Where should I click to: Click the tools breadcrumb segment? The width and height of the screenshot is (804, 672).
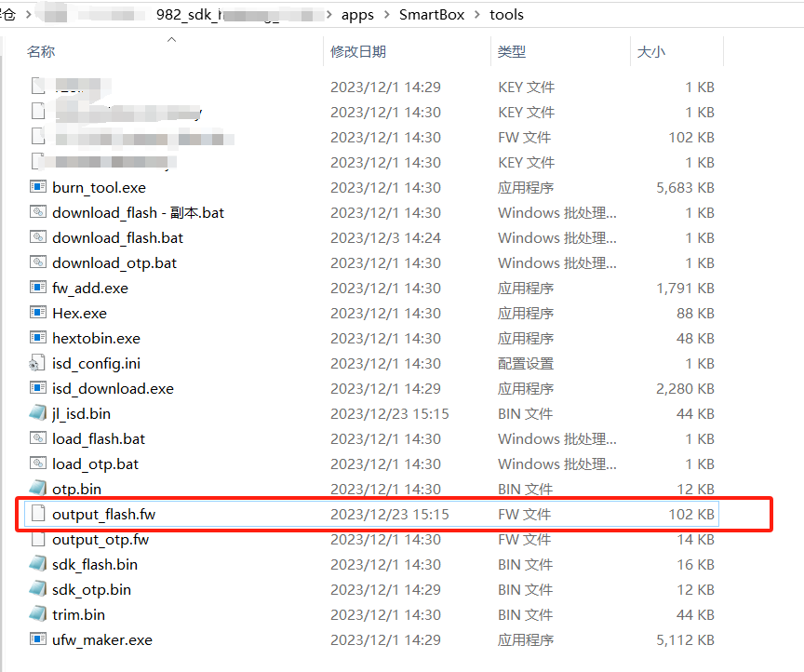pyautogui.click(x=506, y=14)
